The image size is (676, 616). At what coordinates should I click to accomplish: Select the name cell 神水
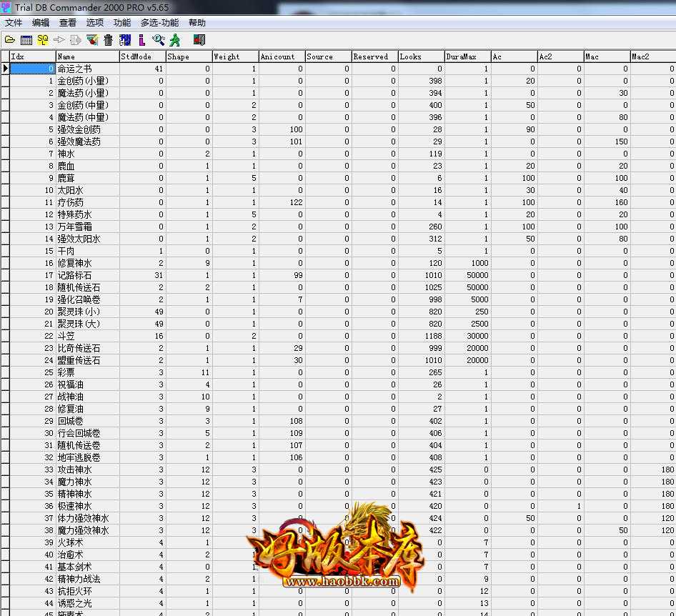pos(87,154)
